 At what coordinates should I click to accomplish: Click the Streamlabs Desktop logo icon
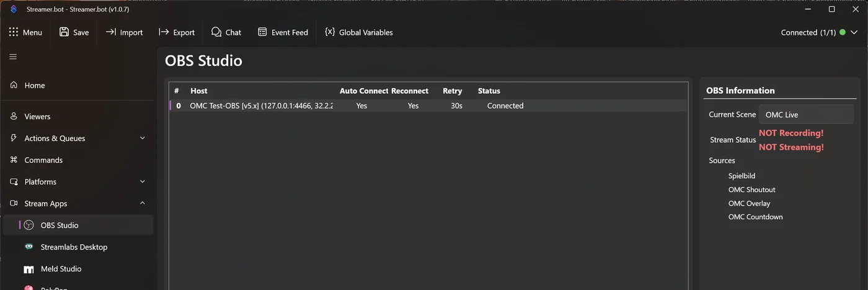(29, 247)
